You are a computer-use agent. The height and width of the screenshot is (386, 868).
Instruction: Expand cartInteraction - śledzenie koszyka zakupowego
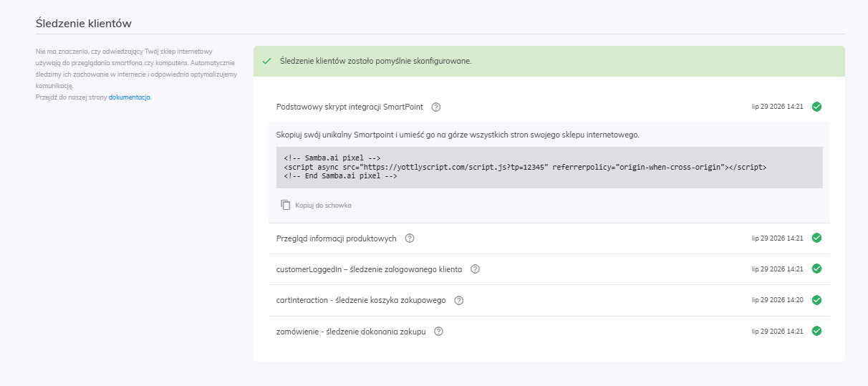pos(549,300)
